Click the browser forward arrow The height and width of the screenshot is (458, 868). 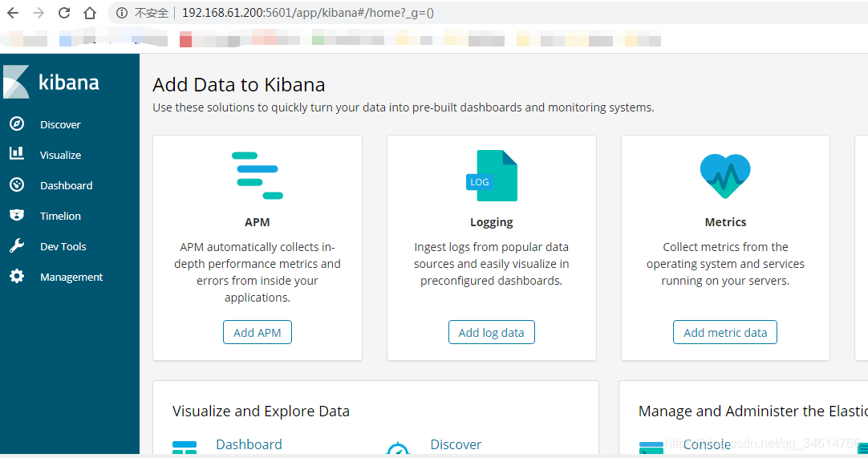(39, 13)
